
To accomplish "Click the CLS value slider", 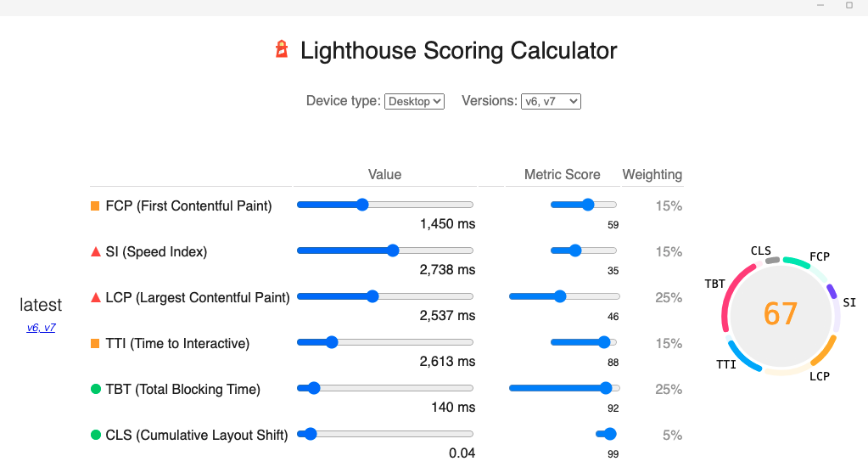I will [385, 434].
